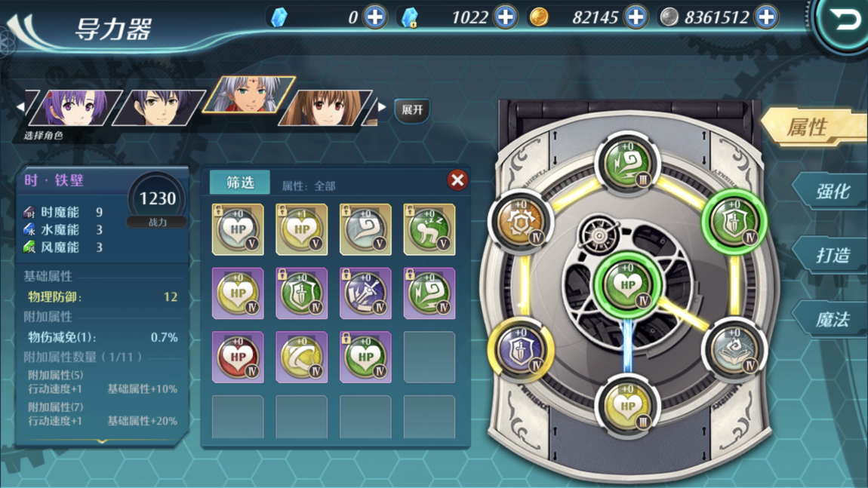Close the orb list with red X
Screen dimensions: 868x488
coord(457,180)
